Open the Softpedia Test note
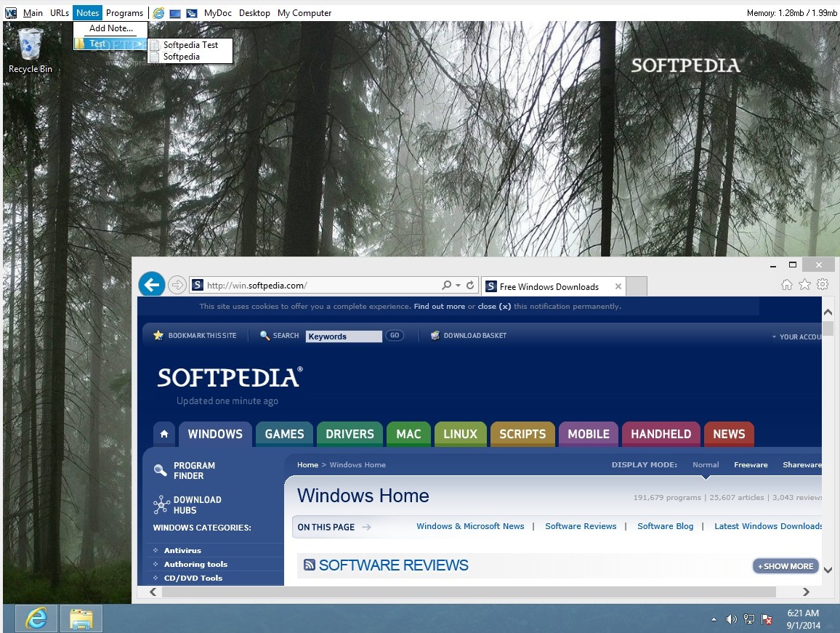 [x=190, y=45]
